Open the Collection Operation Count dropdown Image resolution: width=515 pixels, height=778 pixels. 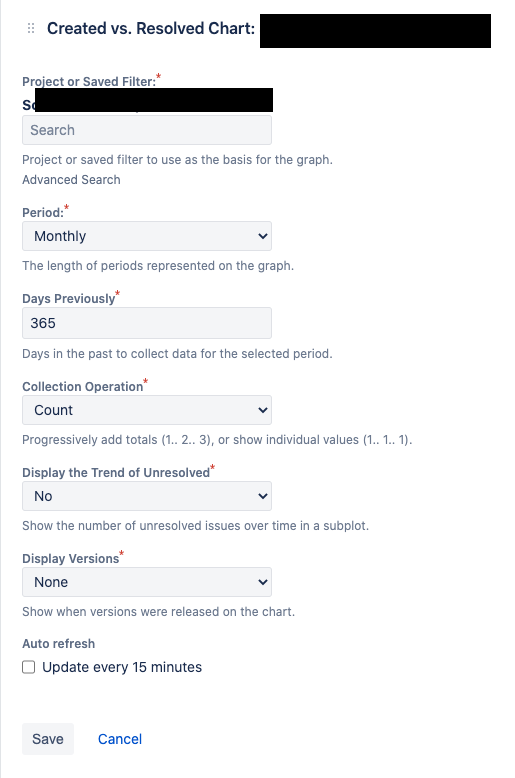point(147,410)
